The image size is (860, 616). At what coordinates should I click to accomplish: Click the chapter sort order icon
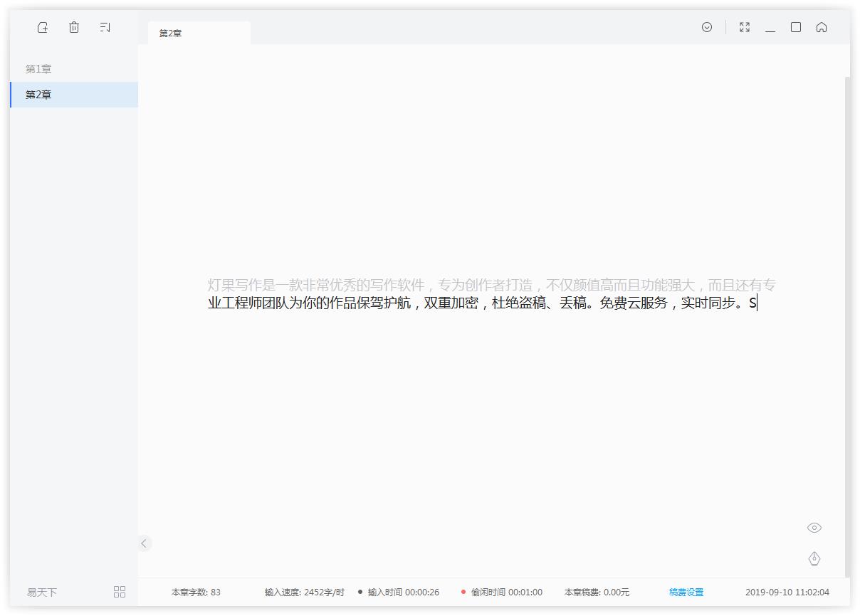point(105,27)
